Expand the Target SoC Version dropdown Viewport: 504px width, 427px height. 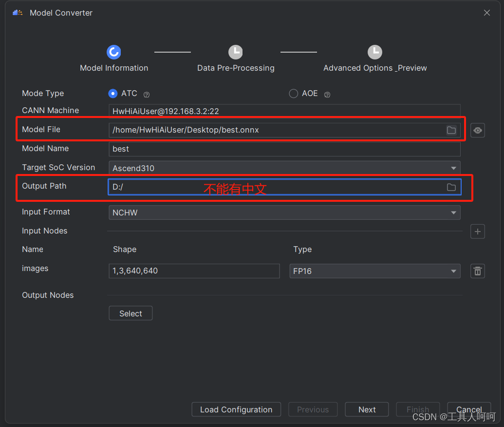tap(453, 168)
